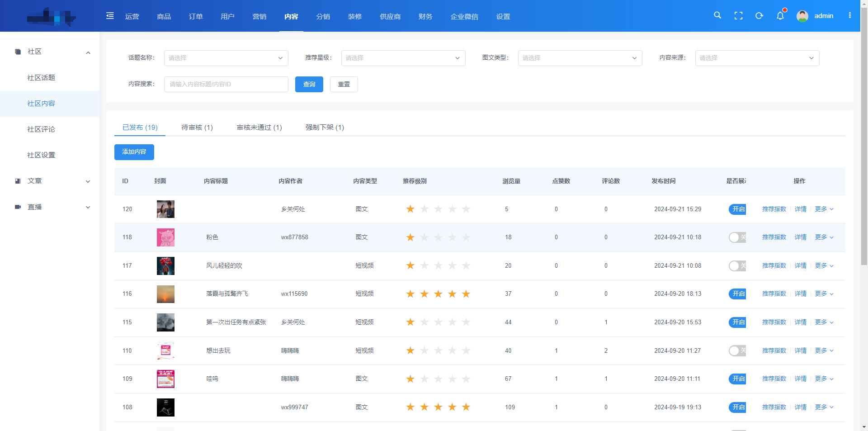Click the 重置 button
This screenshot has height=431, width=868.
(x=344, y=84)
